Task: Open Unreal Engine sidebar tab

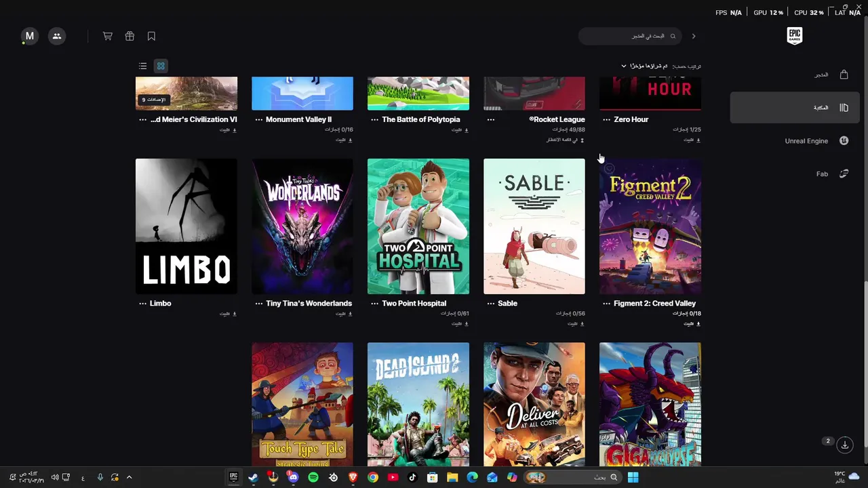Action: coord(795,141)
